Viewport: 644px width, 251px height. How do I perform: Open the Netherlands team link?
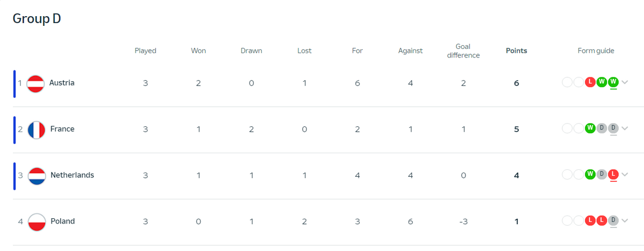pos(72,175)
